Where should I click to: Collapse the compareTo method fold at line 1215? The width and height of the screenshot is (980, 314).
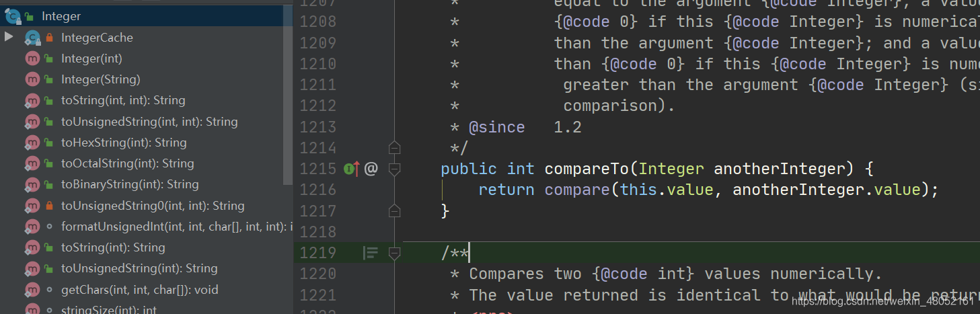395,169
